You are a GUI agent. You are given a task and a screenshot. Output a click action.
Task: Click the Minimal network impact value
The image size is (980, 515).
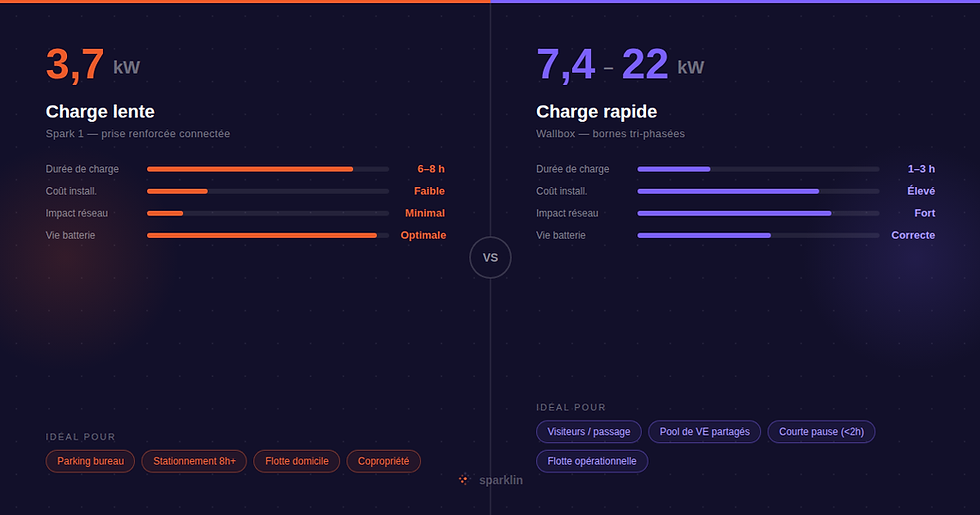tap(425, 213)
